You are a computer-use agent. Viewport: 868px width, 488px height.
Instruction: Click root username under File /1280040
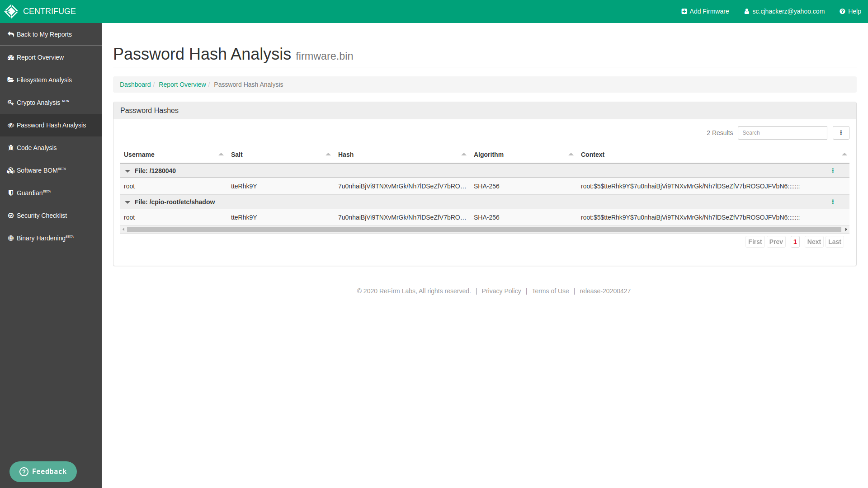129,186
